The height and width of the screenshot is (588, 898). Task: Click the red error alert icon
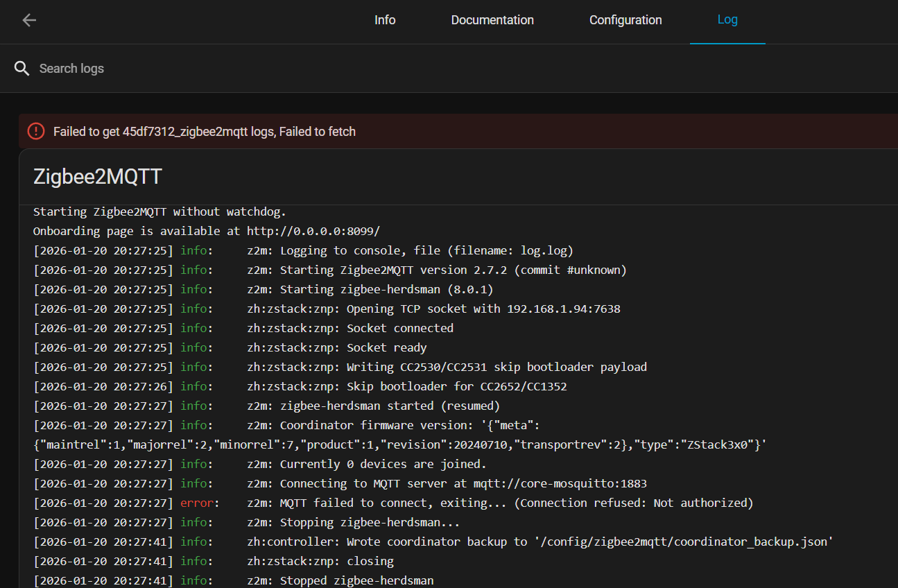[36, 131]
